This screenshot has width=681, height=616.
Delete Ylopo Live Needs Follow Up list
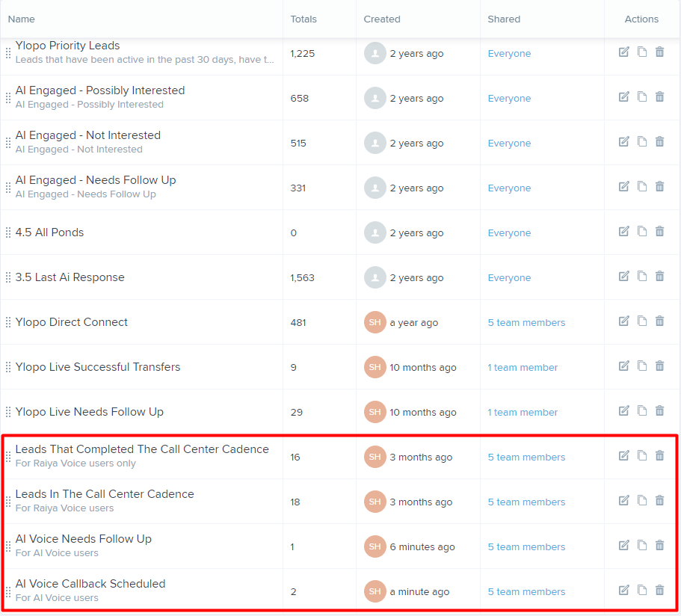click(659, 410)
